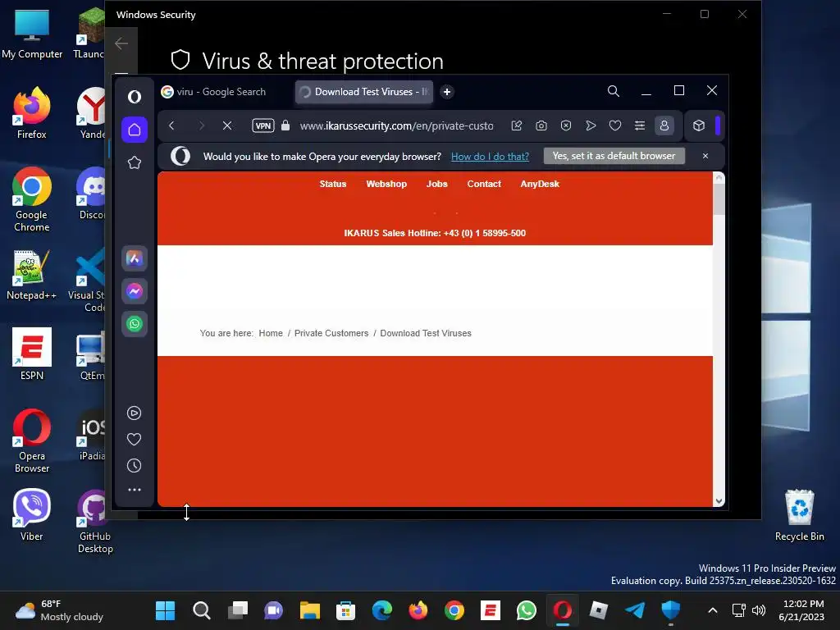Open Windows Start menu

click(165, 610)
